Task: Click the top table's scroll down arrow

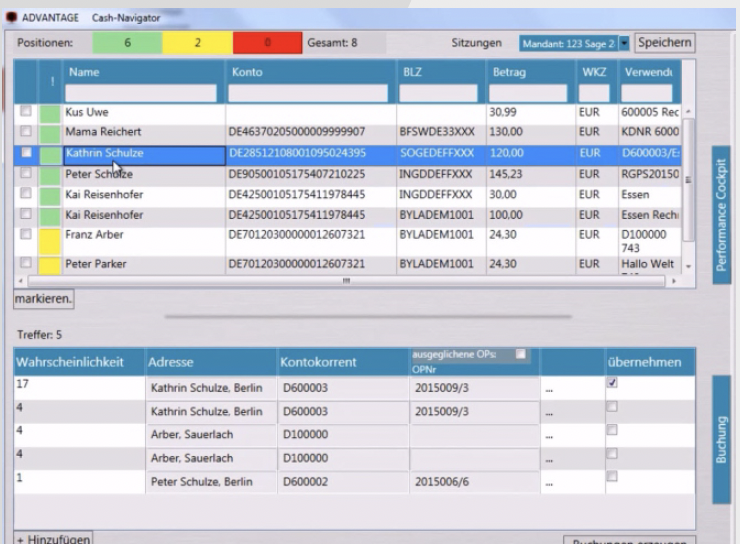Action: pyautogui.click(x=688, y=267)
